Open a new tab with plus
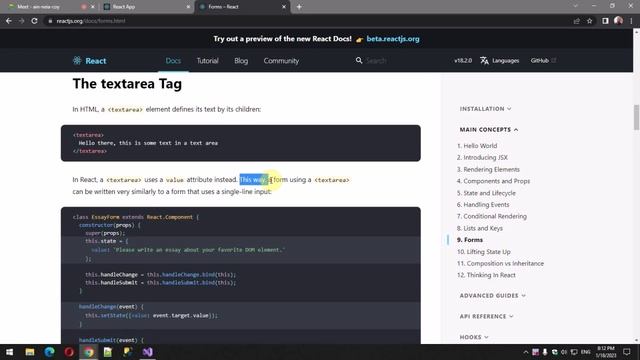 [299, 7]
